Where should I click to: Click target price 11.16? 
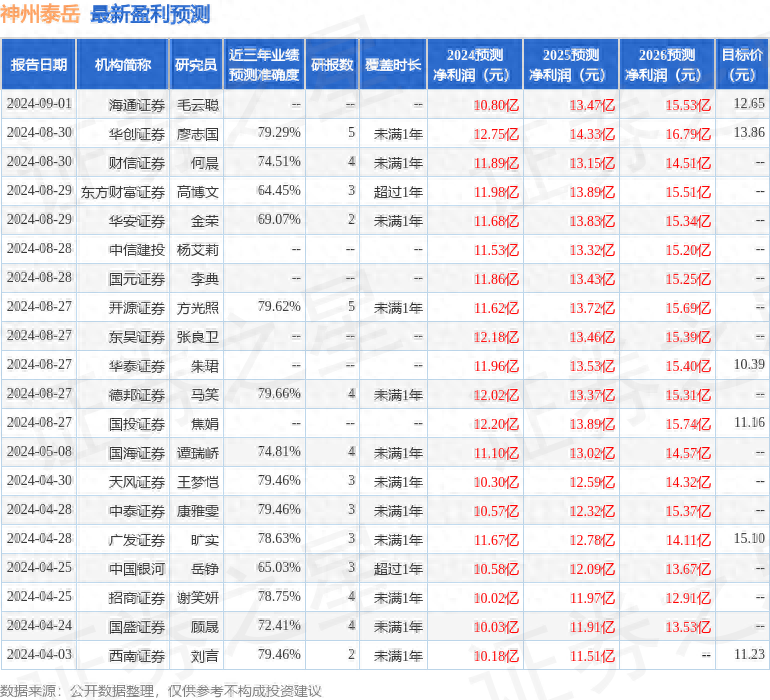point(749,422)
